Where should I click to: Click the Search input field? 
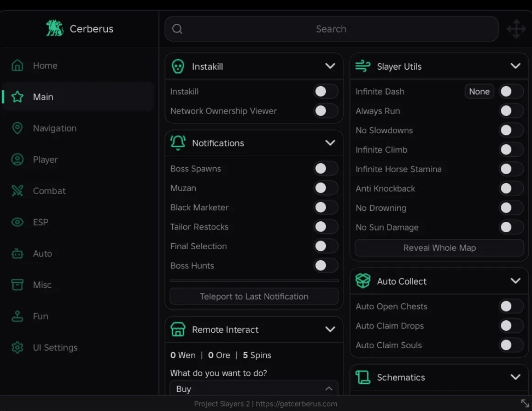point(331,29)
